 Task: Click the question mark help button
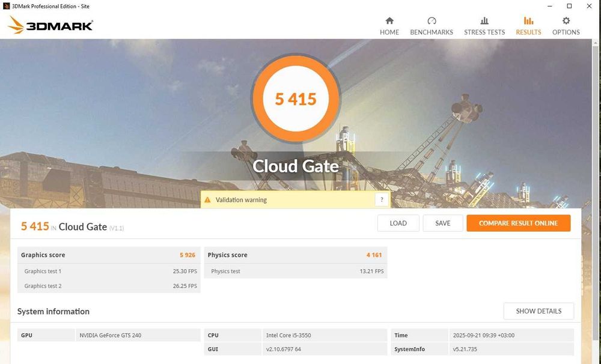(x=382, y=200)
